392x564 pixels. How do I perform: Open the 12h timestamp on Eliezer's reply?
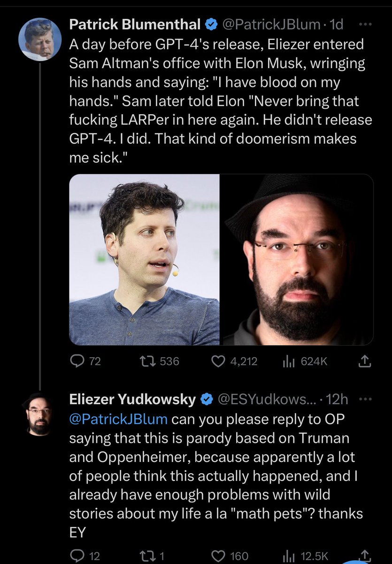pyautogui.click(x=337, y=399)
